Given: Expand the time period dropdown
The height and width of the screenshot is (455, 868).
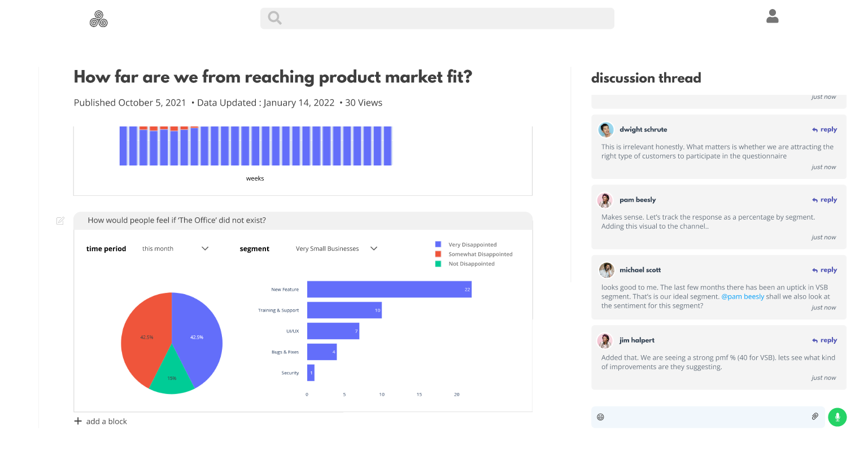Looking at the screenshot, I should 205,248.
